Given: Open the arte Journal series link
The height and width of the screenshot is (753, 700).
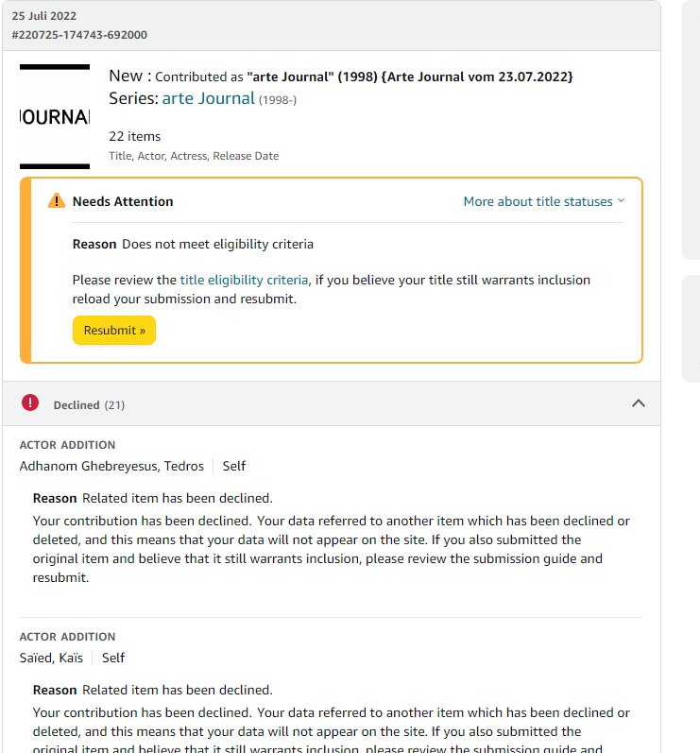Looking at the screenshot, I should click(x=209, y=98).
